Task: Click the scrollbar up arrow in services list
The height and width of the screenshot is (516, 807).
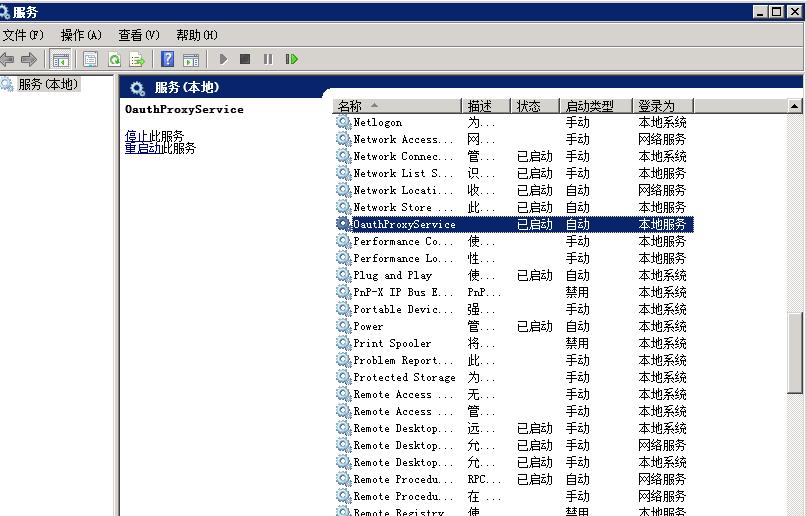Action: [795, 106]
